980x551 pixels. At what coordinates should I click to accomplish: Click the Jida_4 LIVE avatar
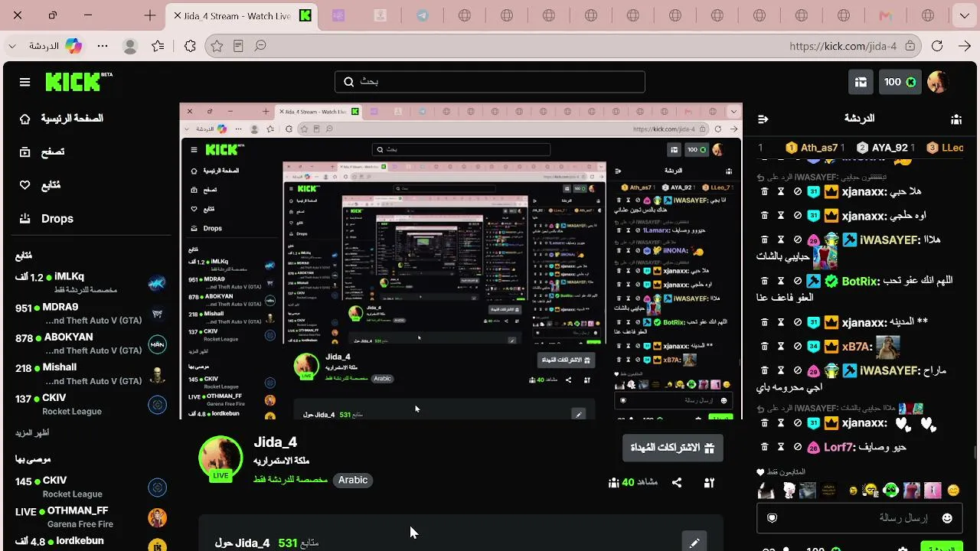pos(220,458)
